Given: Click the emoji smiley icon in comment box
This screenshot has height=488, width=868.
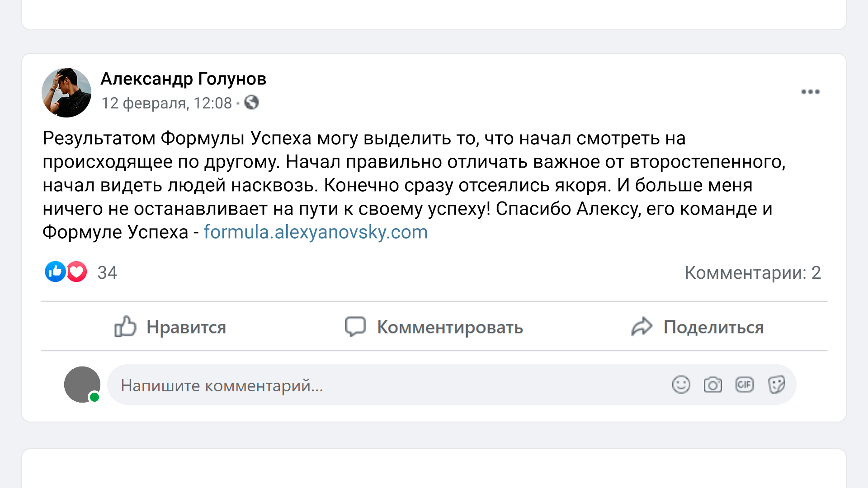Looking at the screenshot, I should coord(681,385).
